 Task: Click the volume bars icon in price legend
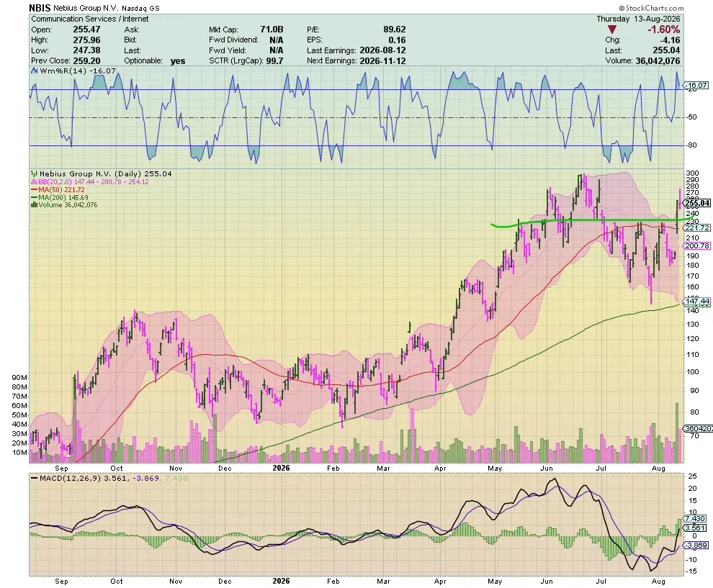point(34,205)
